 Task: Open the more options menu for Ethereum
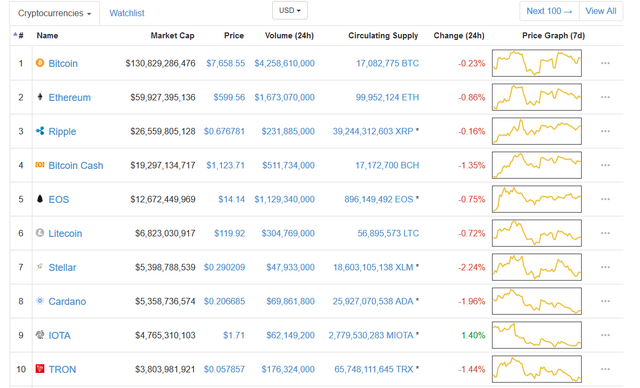[x=605, y=97]
